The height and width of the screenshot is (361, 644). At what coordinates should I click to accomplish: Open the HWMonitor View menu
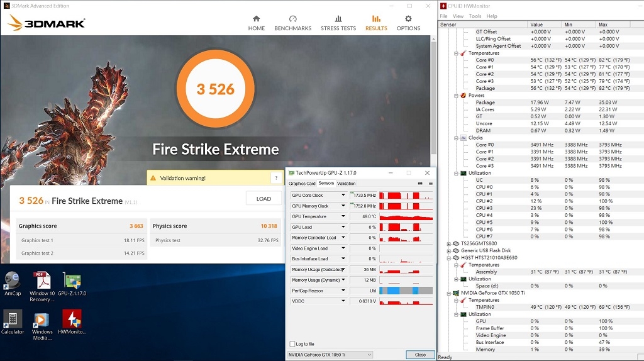click(458, 16)
